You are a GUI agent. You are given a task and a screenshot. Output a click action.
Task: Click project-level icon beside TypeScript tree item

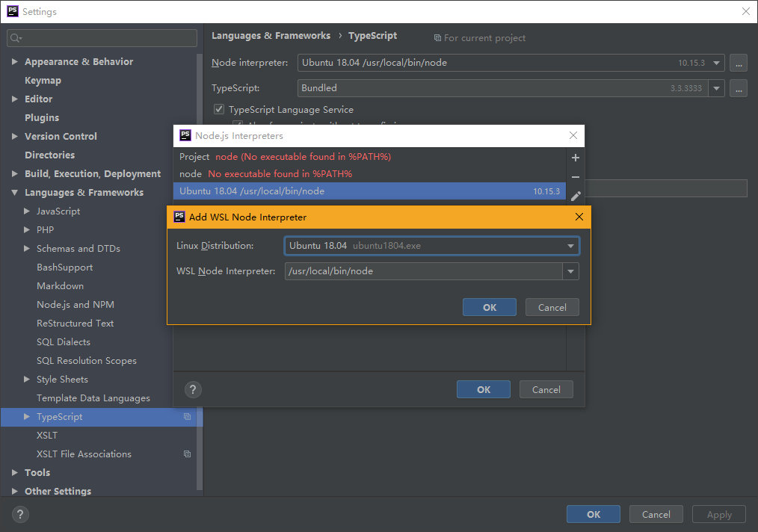coord(187,416)
